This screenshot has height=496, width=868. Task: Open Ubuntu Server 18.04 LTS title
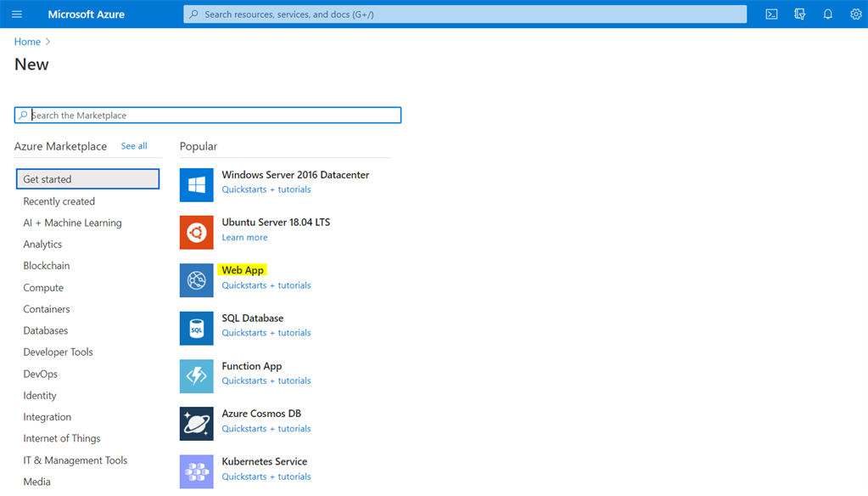click(x=276, y=223)
